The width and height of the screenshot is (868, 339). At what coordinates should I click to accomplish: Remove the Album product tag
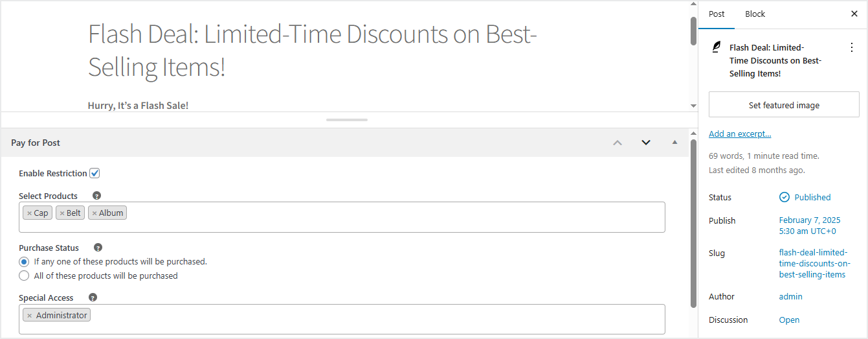tap(95, 213)
